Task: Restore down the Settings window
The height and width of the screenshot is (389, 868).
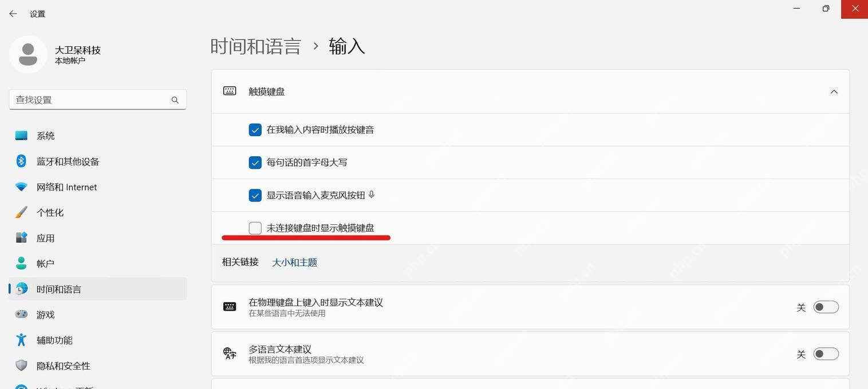Action: (826, 8)
